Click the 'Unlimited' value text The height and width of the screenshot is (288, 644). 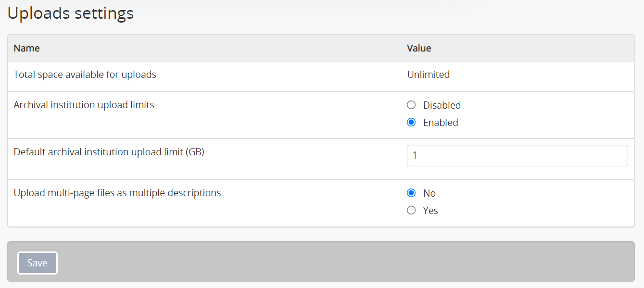[429, 75]
